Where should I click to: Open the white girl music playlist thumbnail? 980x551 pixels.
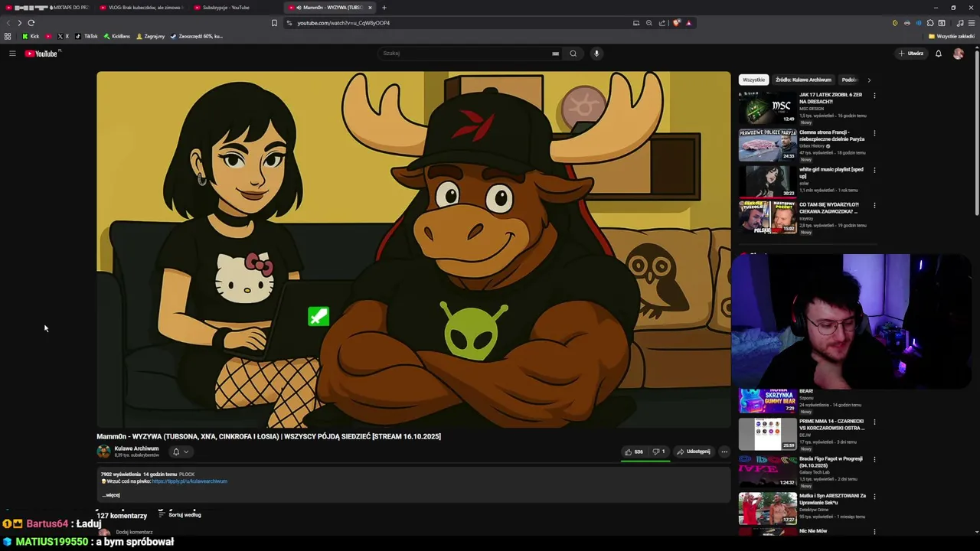(x=767, y=182)
